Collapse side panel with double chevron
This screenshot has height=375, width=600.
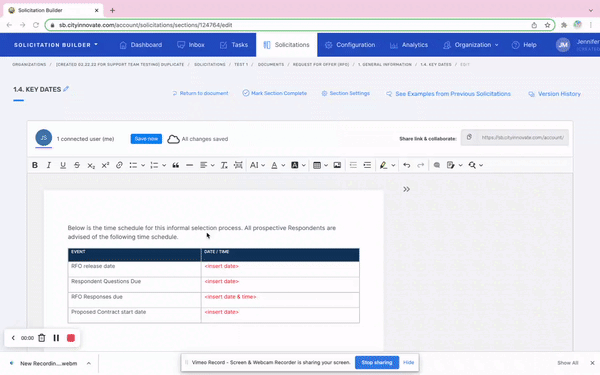pyautogui.click(x=406, y=189)
